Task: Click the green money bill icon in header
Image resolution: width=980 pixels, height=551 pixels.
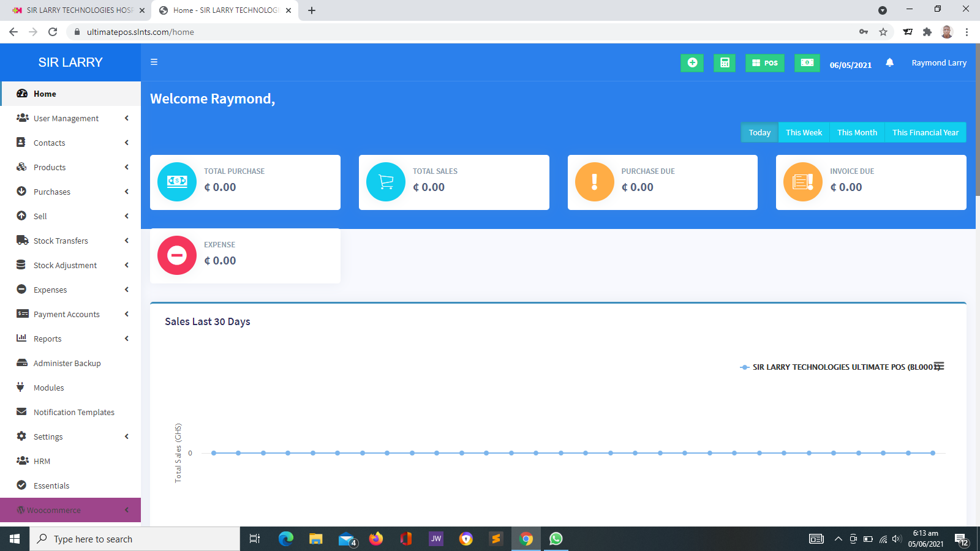Action: click(x=807, y=62)
